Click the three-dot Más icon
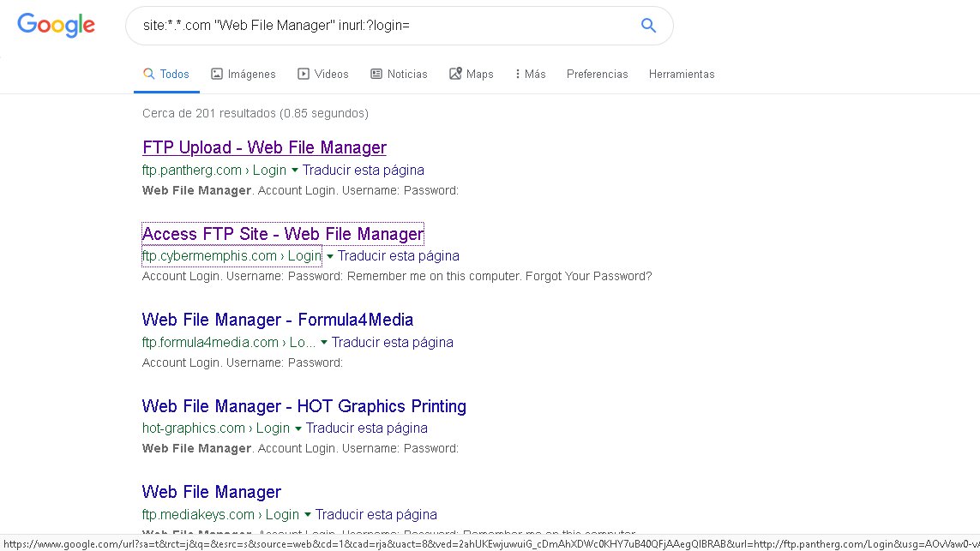 tap(518, 74)
